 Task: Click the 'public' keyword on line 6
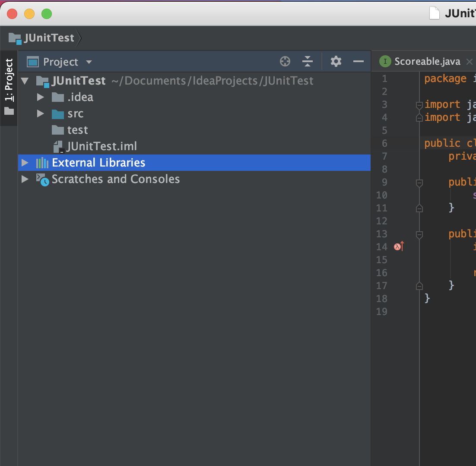[442, 143]
